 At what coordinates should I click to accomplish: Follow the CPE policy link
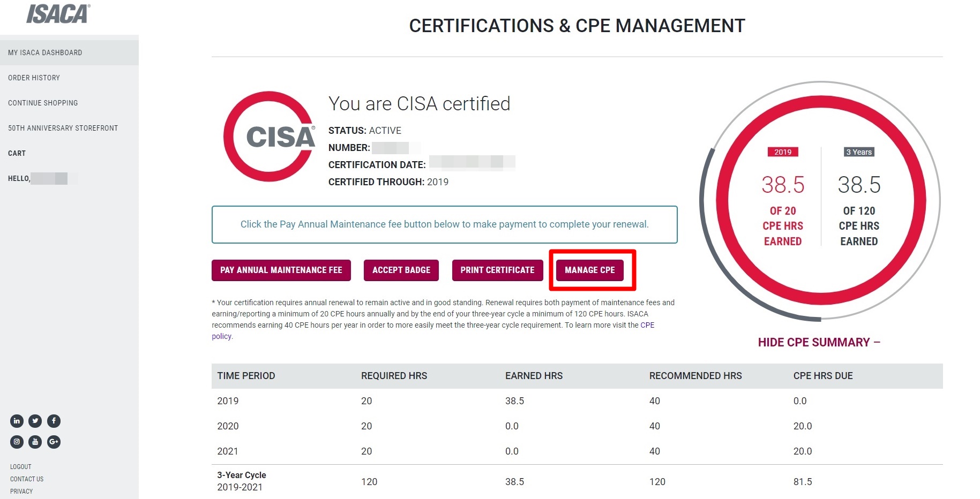click(x=647, y=325)
